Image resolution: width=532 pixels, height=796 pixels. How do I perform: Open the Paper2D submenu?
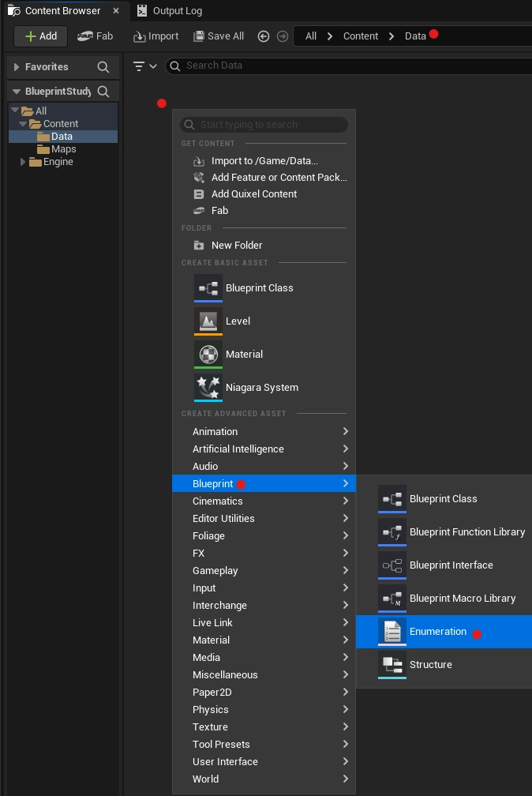coord(264,692)
